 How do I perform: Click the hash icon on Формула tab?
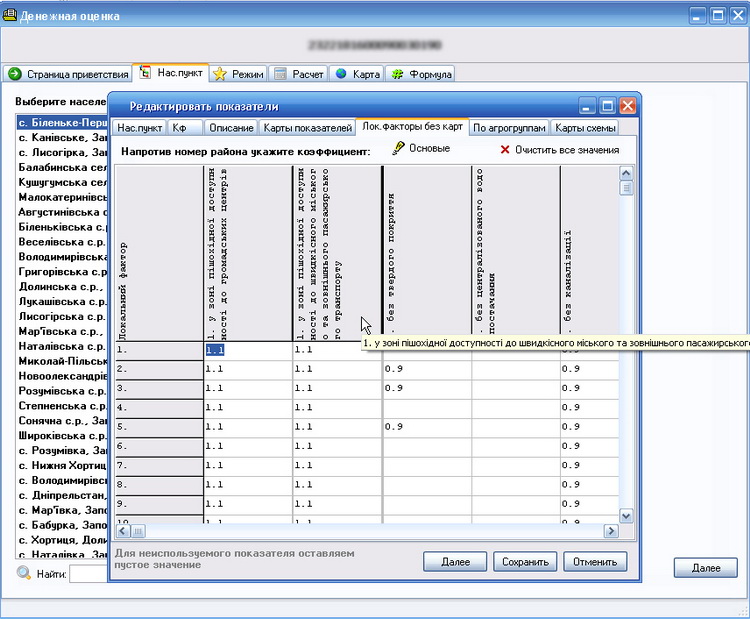point(397,74)
